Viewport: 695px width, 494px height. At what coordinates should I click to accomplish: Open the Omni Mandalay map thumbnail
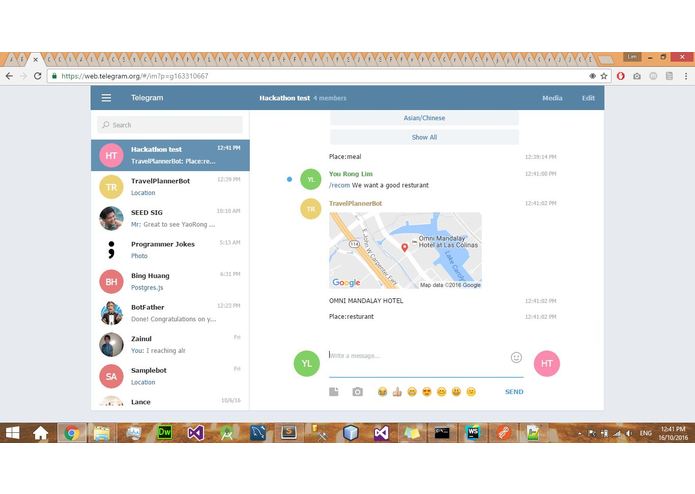tap(405, 250)
